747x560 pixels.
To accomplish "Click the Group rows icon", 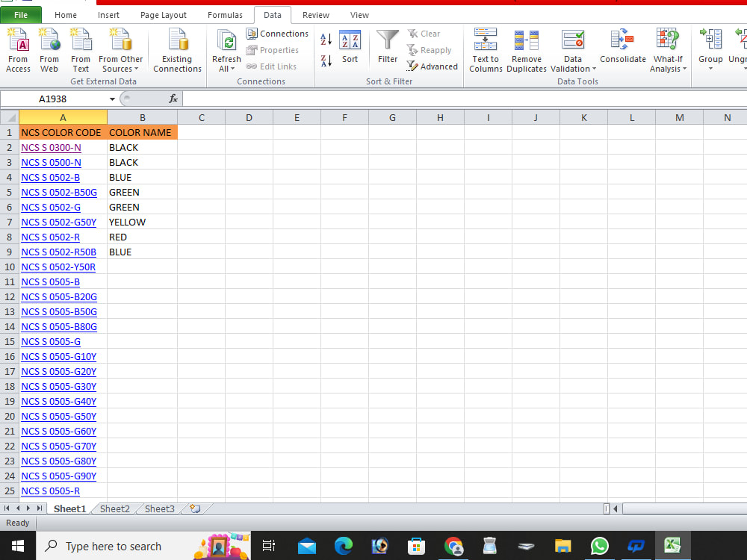I will [x=710, y=39].
